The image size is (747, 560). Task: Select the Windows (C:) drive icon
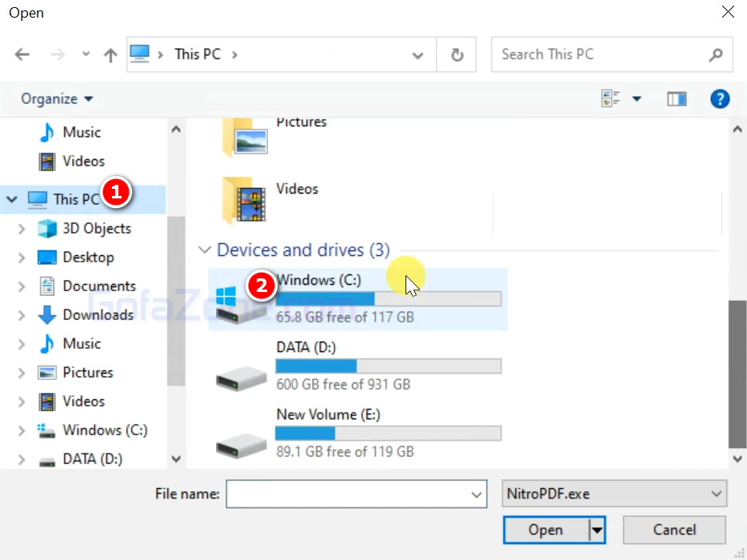point(241,298)
